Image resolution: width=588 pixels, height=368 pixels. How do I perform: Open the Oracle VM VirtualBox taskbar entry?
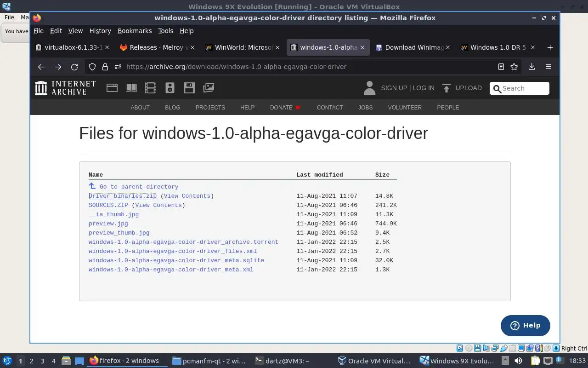(374, 361)
